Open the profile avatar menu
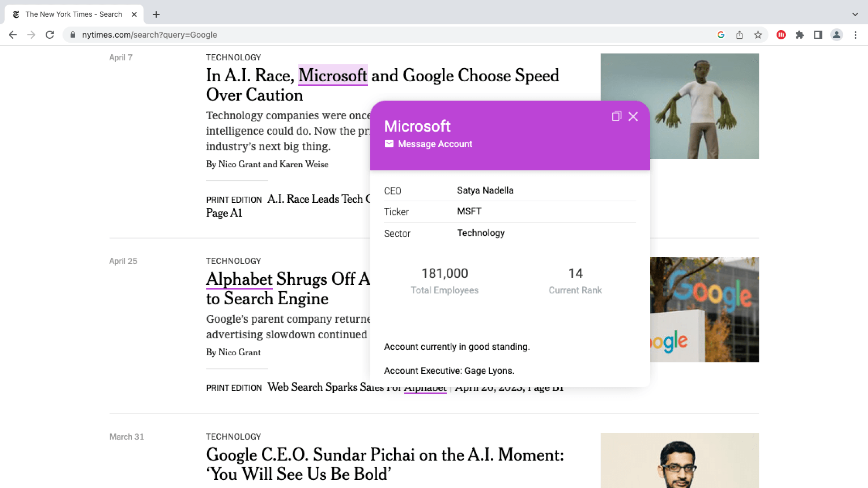Image resolution: width=868 pixels, height=488 pixels. tap(837, 35)
